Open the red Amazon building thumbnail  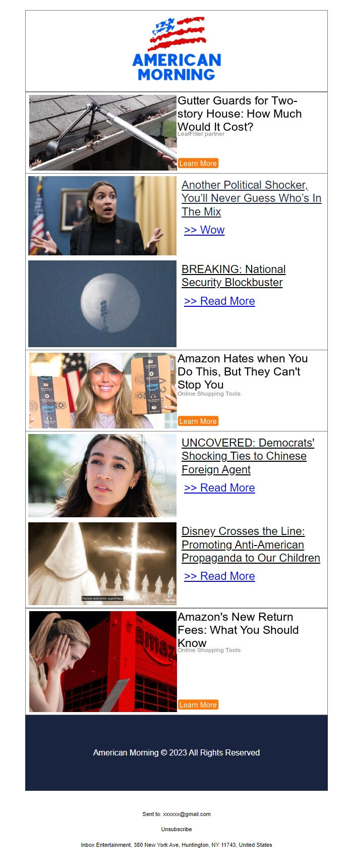click(103, 662)
